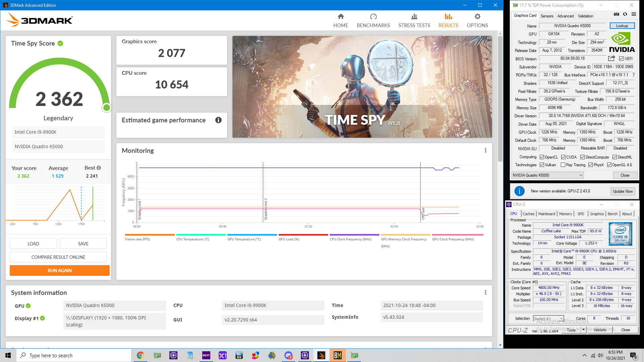Screen dimensions: 644x362
Task: Enable the Ray Tracing checkbox
Action: [563, 165]
